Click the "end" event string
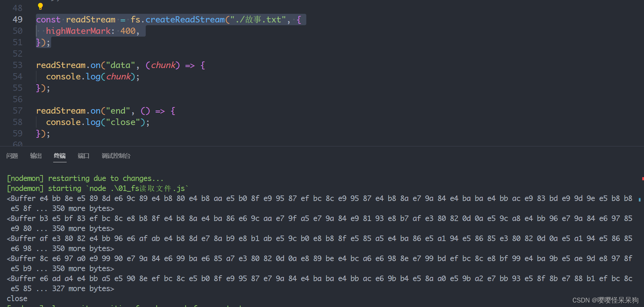 (x=118, y=111)
